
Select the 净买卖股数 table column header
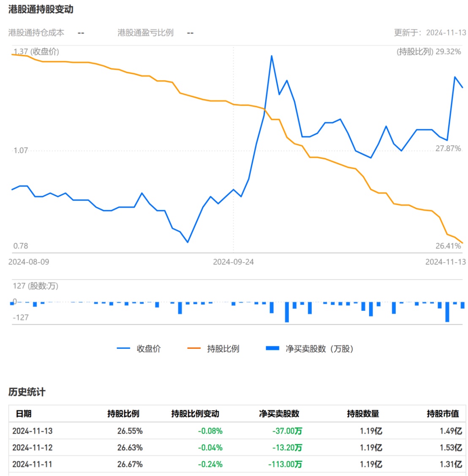(279, 413)
